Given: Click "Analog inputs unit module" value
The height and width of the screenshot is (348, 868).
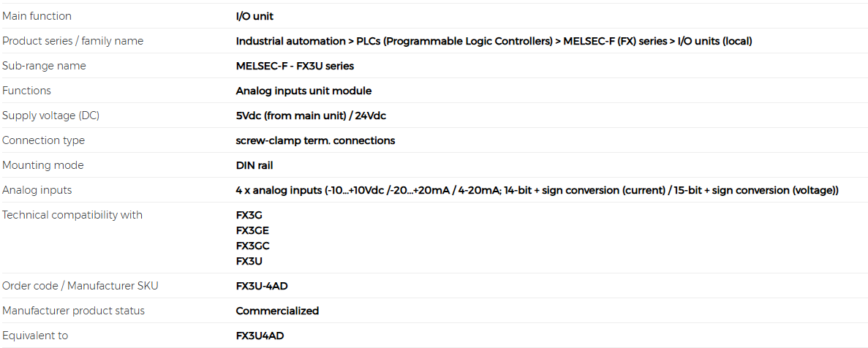Looking at the screenshot, I should click(x=303, y=91).
